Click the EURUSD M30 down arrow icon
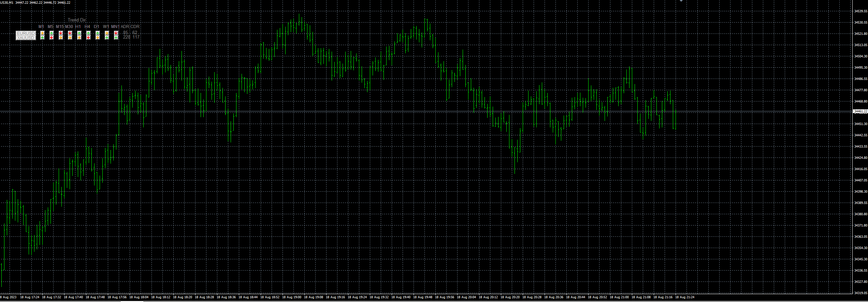The height and width of the screenshot is (302, 868). (70, 33)
